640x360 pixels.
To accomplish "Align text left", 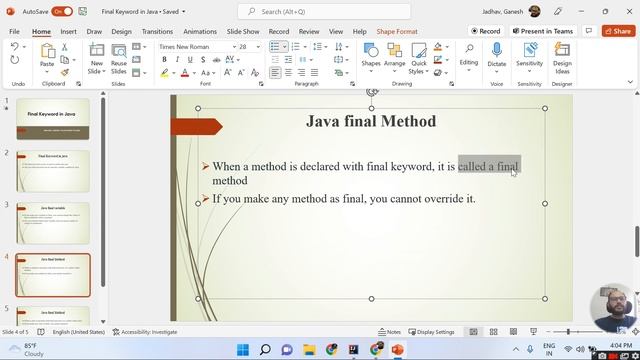I will click(x=275, y=73).
